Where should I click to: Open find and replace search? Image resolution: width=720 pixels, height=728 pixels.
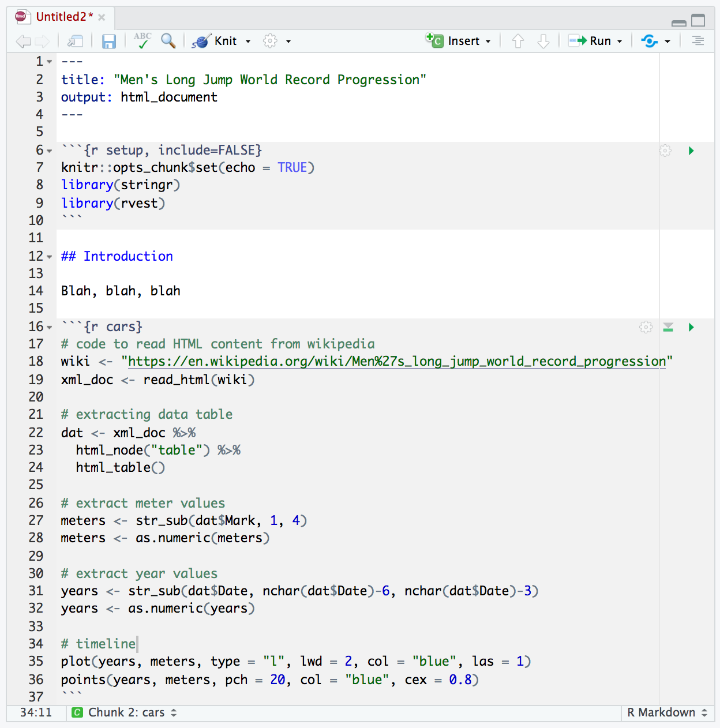(168, 40)
